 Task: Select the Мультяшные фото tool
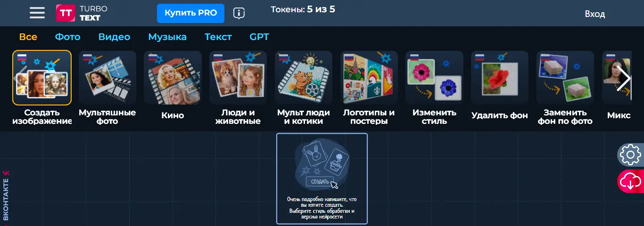pyautogui.click(x=107, y=88)
